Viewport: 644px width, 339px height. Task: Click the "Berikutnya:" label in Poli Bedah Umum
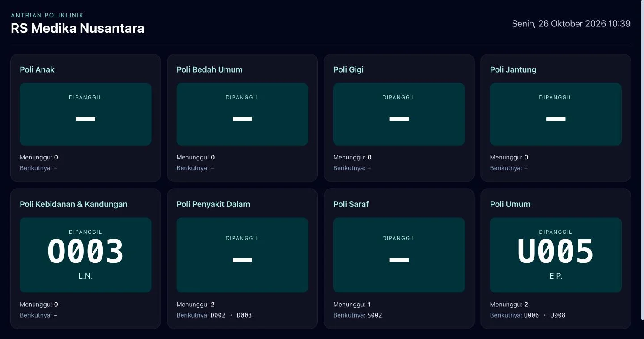tap(193, 168)
